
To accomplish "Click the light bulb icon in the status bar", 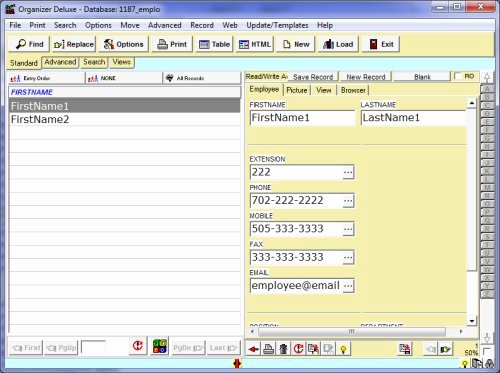I will point(465,364).
